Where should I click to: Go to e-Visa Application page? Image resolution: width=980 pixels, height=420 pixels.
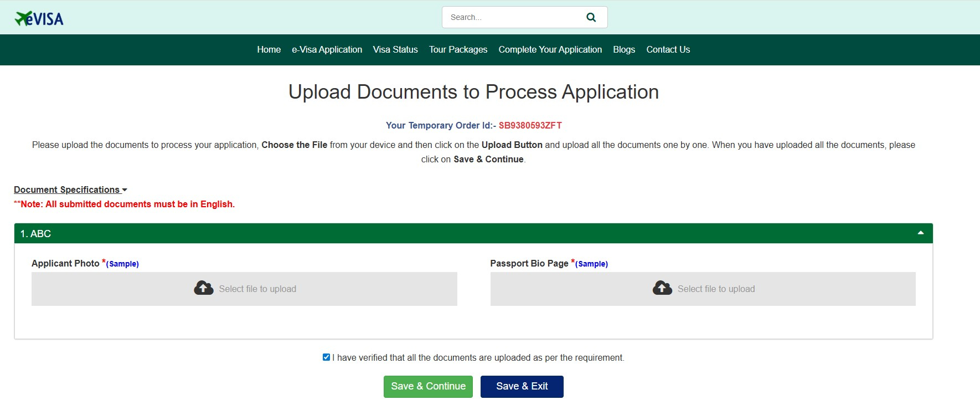[327, 49]
